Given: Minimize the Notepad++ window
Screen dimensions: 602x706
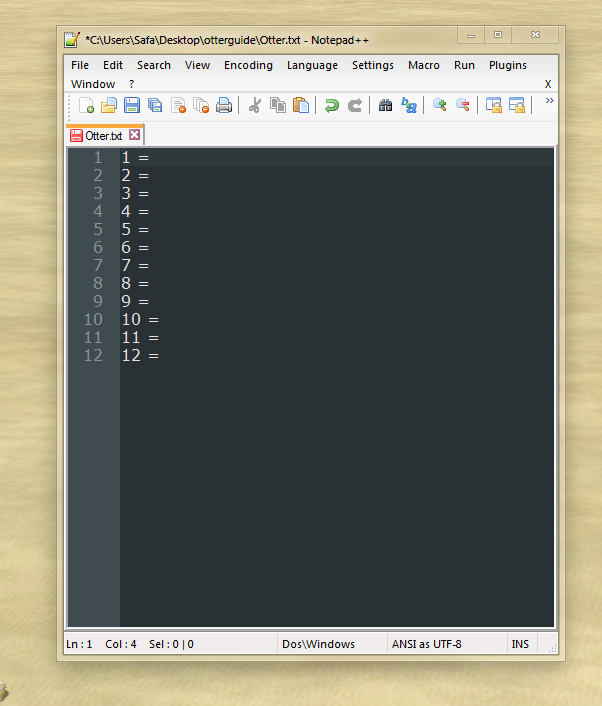Looking at the screenshot, I should pos(471,35).
